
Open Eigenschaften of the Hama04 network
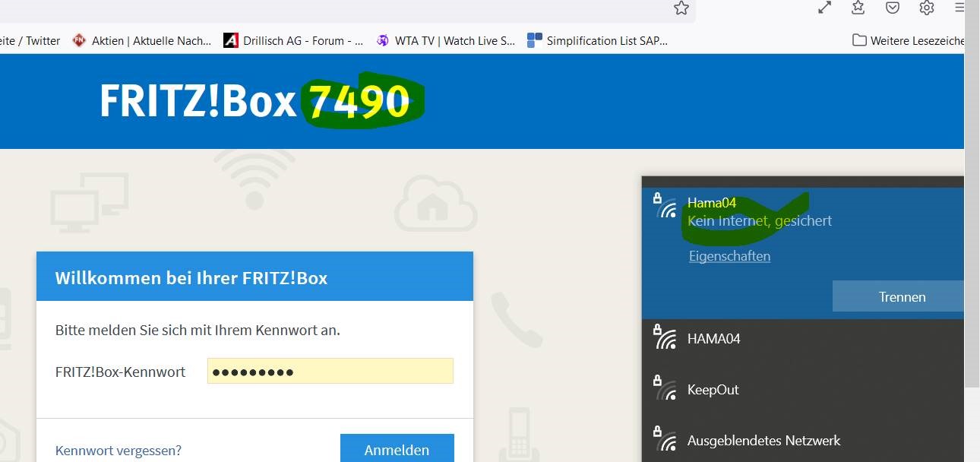click(x=729, y=256)
